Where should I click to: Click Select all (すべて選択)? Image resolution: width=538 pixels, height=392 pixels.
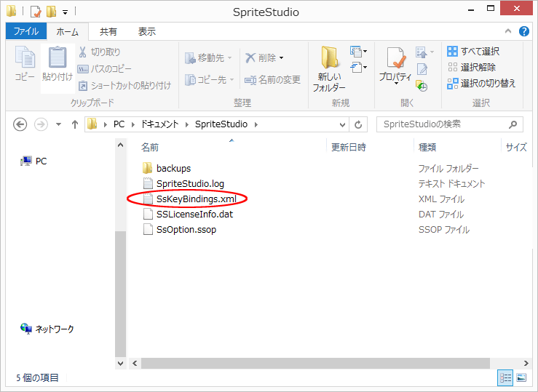pos(473,52)
